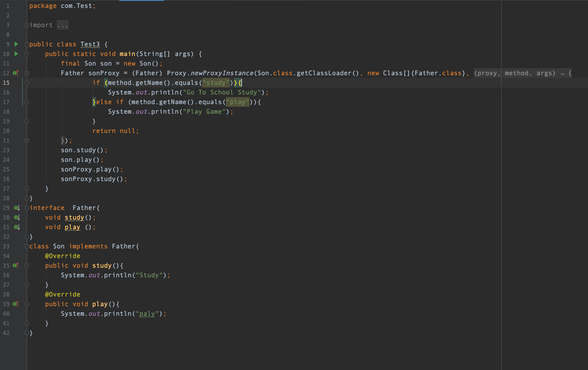This screenshot has width=588, height=370.
Task: Click the lambda gutter icon beside sonProxy declaration
Action: 16,73
